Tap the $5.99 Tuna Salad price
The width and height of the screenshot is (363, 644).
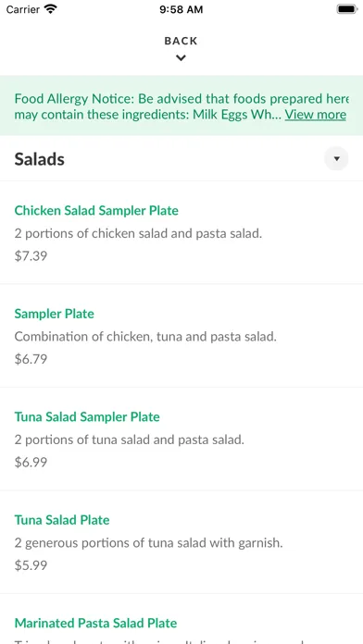[x=31, y=565]
